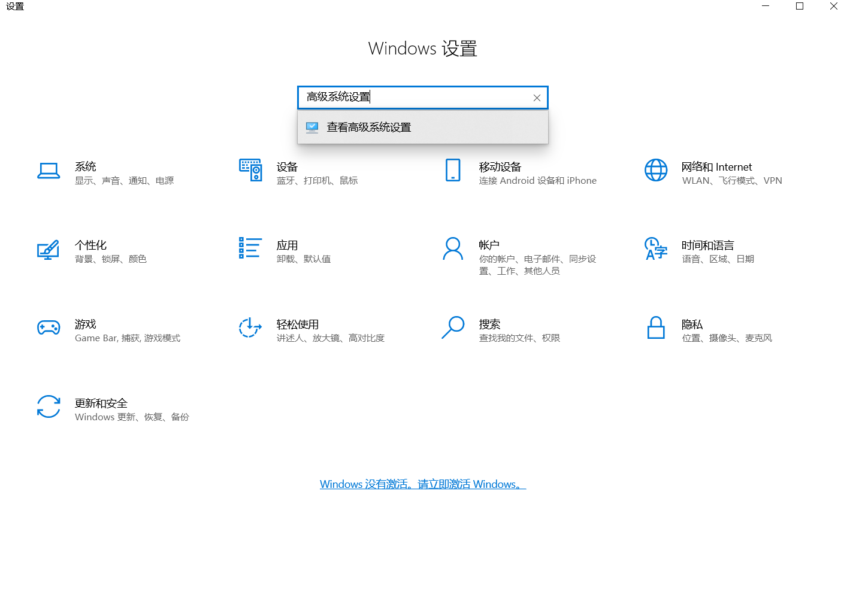Open the 帐户 person icon
This screenshot has width=850, height=616.
[x=453, y=248]
